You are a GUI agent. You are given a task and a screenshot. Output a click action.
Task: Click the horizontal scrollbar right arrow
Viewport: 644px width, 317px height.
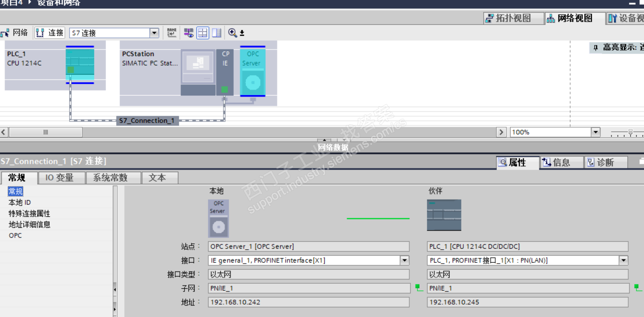(x=501, y=132)
